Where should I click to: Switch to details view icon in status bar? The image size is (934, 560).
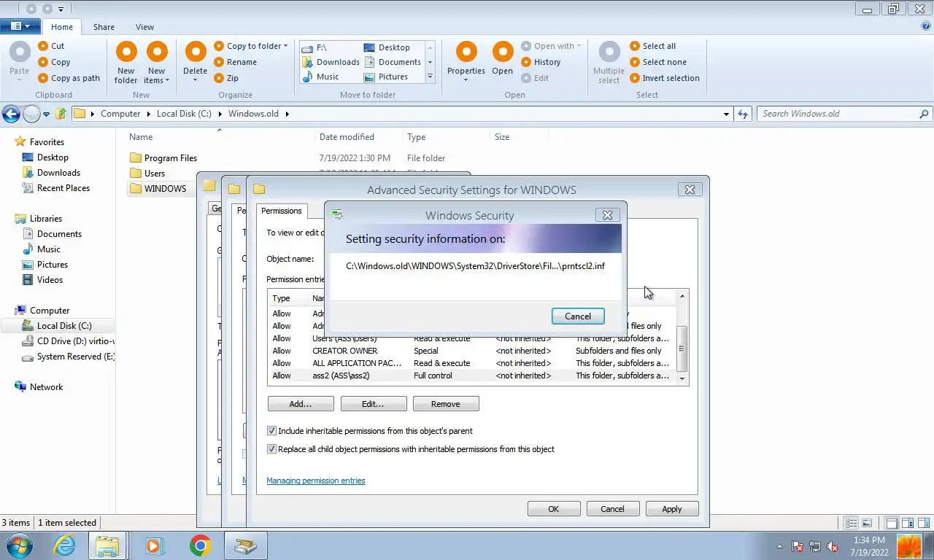tap(852, 523)
